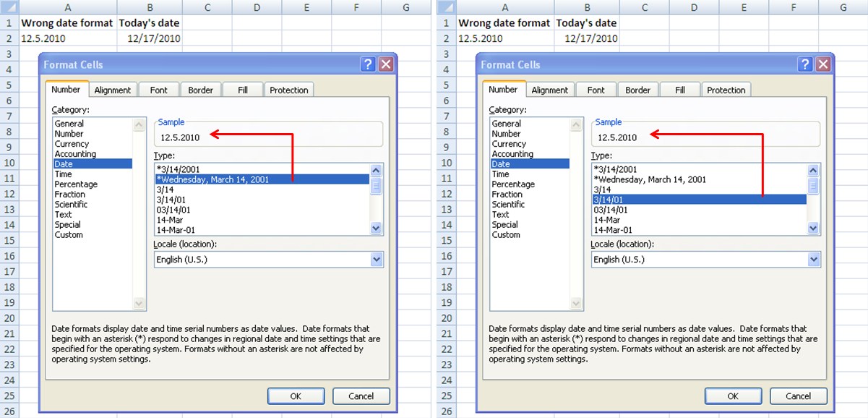
Task: Open the Locale (location) dropdown
Action: coord(374,260)
